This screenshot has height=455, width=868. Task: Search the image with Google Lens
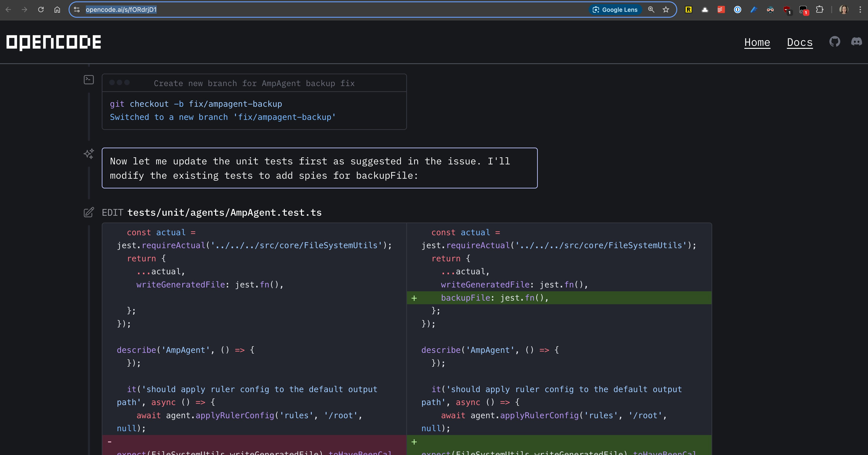click(x=615, y=10)
